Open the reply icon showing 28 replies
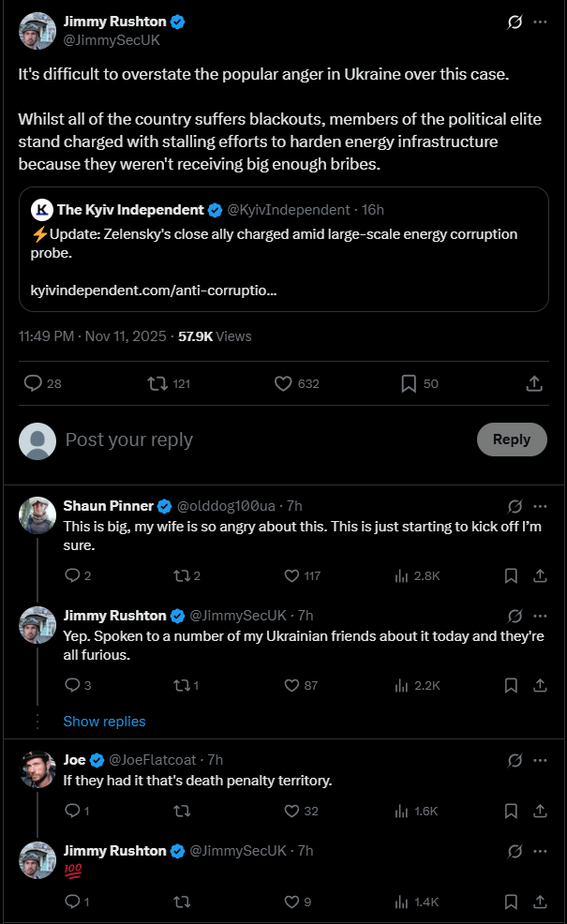Viewport: 567px width, 924px height. click(x=33, y=383)
